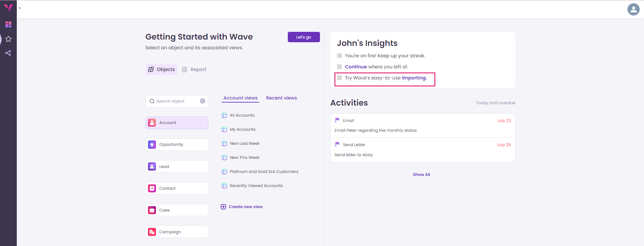644x246 pixels.
Task: Select the Campaign object
Action: [x=177, y=232]
